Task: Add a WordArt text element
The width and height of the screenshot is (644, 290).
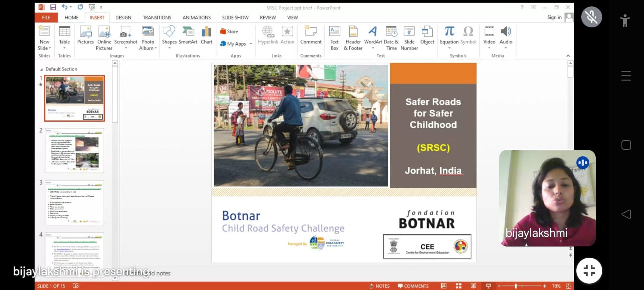Action: (x=373, y=35)
